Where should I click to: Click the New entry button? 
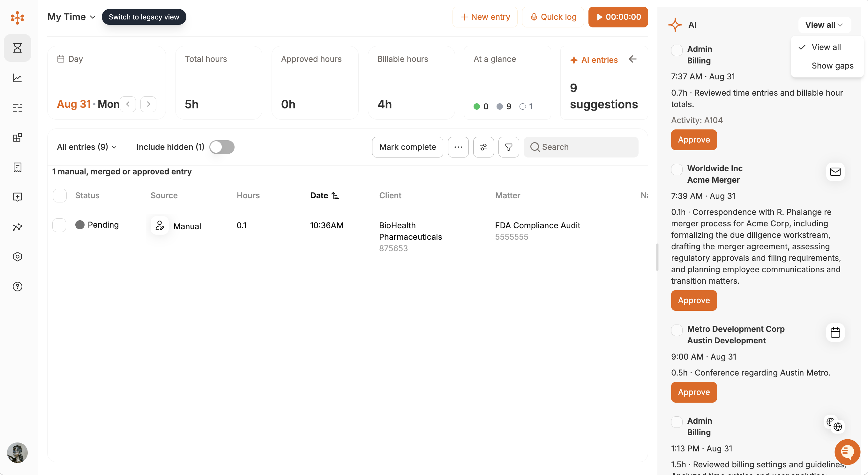click(484, 17)
